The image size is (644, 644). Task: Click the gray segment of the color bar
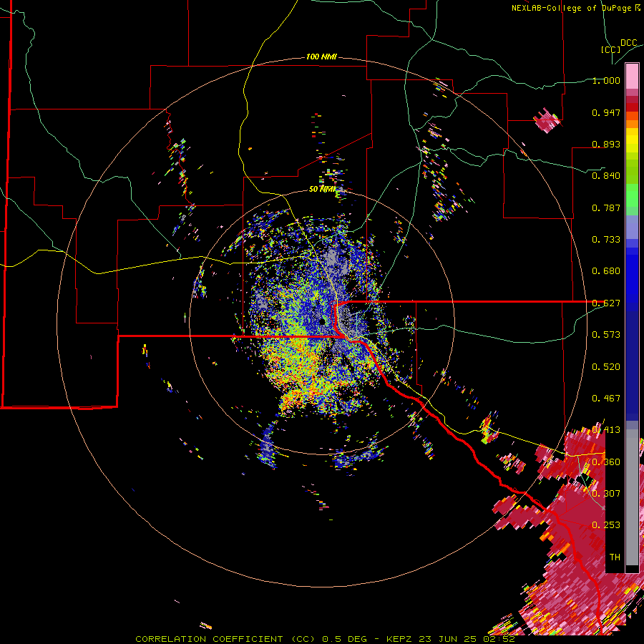(x=632, y=497)
